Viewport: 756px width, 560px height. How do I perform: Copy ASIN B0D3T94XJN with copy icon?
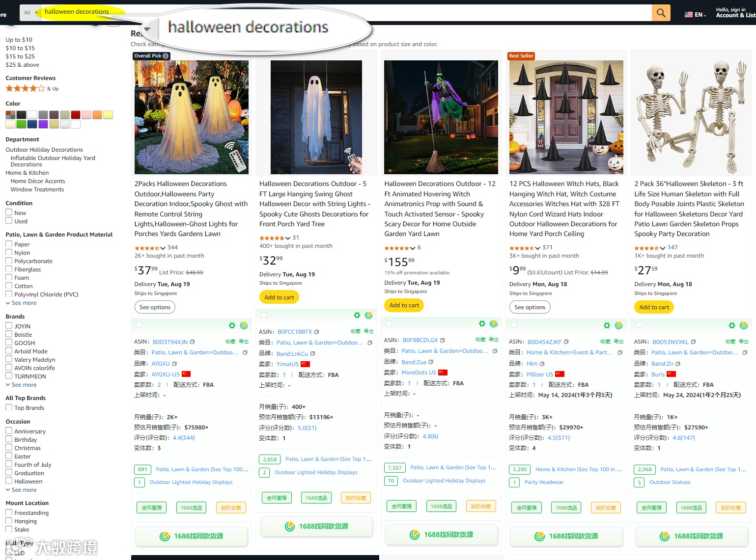[192, 342]
